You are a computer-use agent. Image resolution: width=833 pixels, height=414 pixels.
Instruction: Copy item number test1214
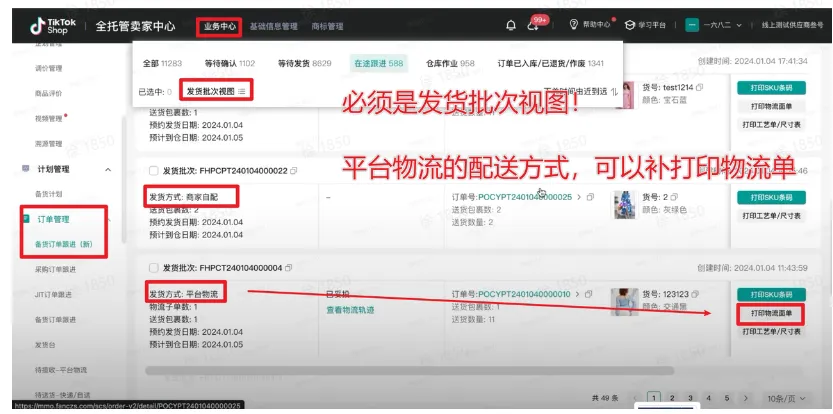pyautogui.click(x=700, y=87)
